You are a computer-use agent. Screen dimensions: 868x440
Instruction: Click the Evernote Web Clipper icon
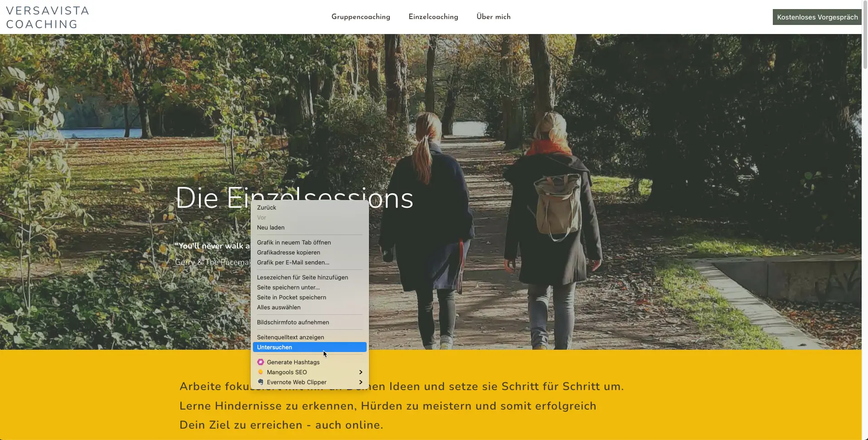(x=261, y=382)
